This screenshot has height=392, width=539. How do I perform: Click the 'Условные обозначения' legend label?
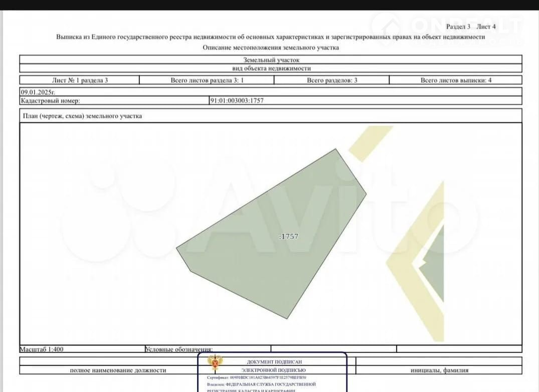tap(179, 349)
